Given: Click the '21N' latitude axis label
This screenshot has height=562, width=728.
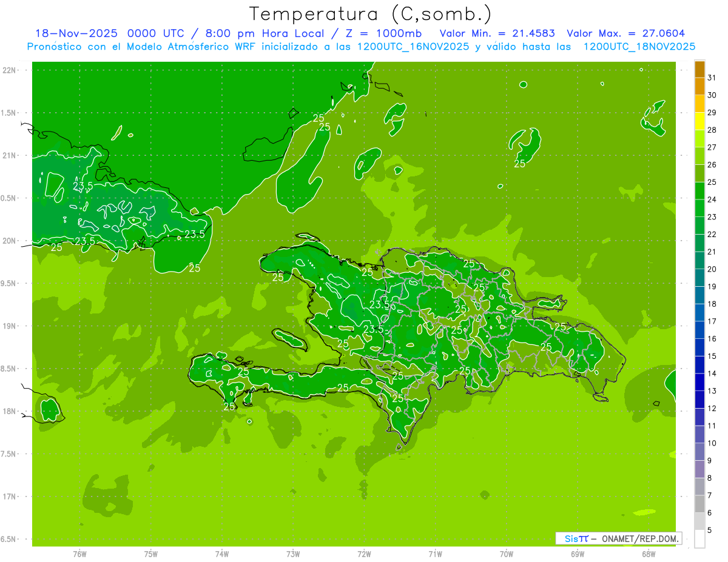Looking at the screenshot, I should point(10,155).
